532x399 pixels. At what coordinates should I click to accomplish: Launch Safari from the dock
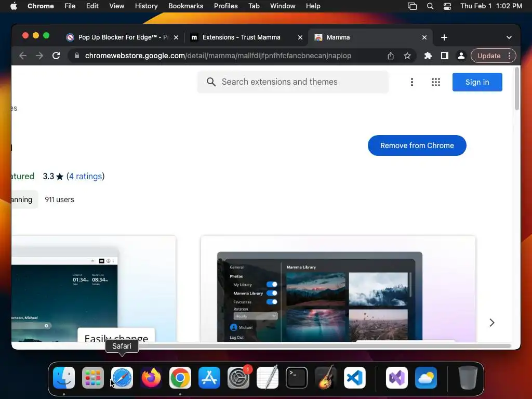[122, 378]
